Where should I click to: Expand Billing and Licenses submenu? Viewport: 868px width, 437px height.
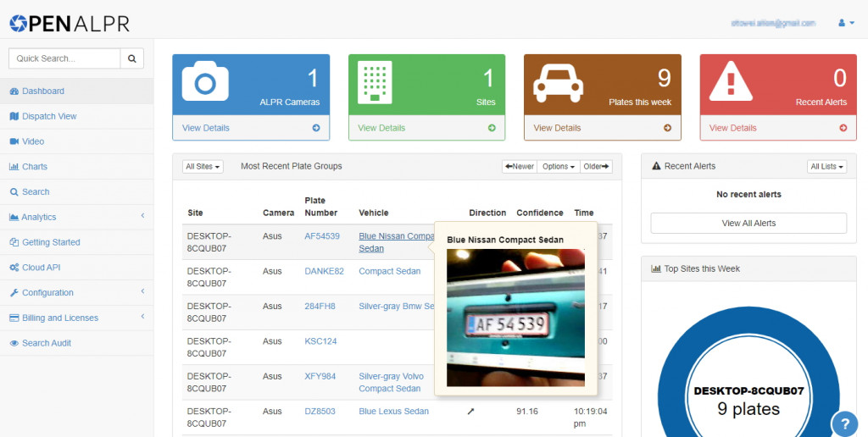point(76,318)
